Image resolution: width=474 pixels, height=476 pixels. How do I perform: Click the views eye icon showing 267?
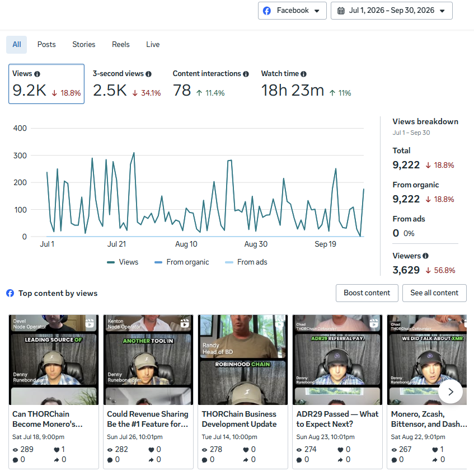tap(394, 450)
